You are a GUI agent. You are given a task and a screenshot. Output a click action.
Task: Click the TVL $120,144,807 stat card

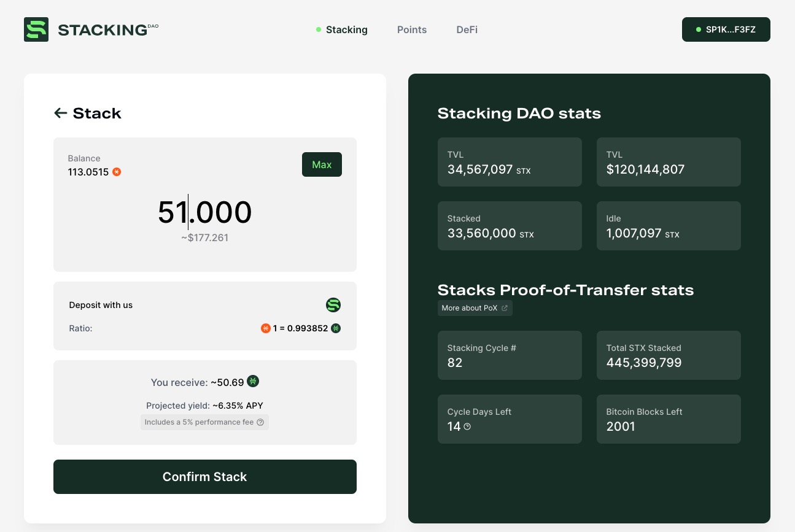tap(669, 162)
